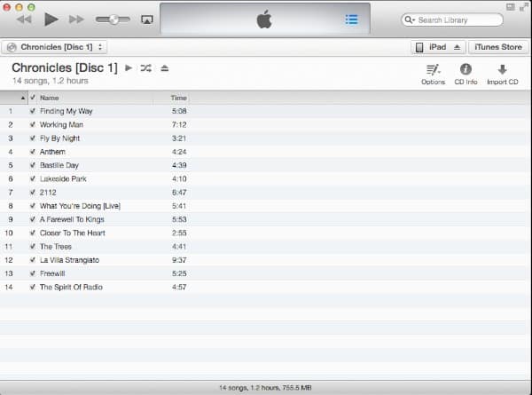Toggle the full screen arrows icon
Viewport: 532px width, 395px height.
click(x=523, y=7)
